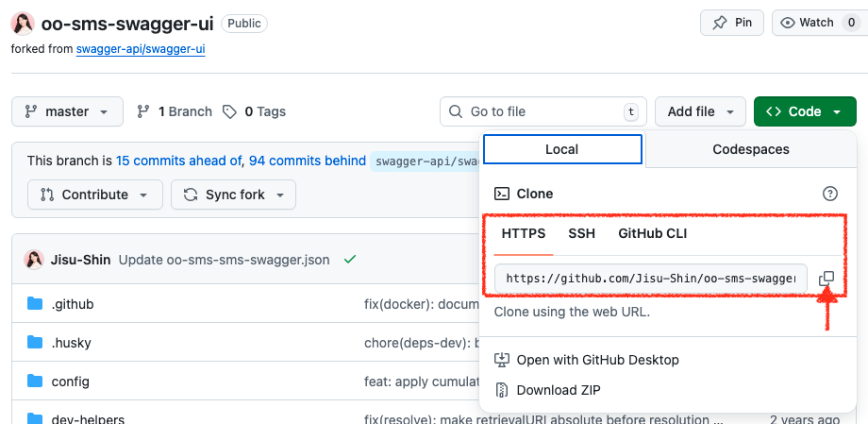This screenshot has width=868, height=424.
Task: Select the HTTPS clone tab
Action: [x=523, y=233]
